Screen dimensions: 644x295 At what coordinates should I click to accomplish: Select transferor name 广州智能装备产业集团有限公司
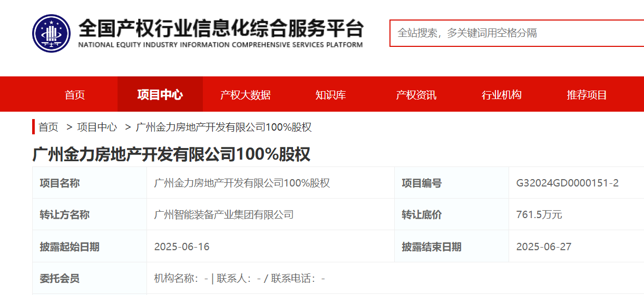tap(223, 214)
